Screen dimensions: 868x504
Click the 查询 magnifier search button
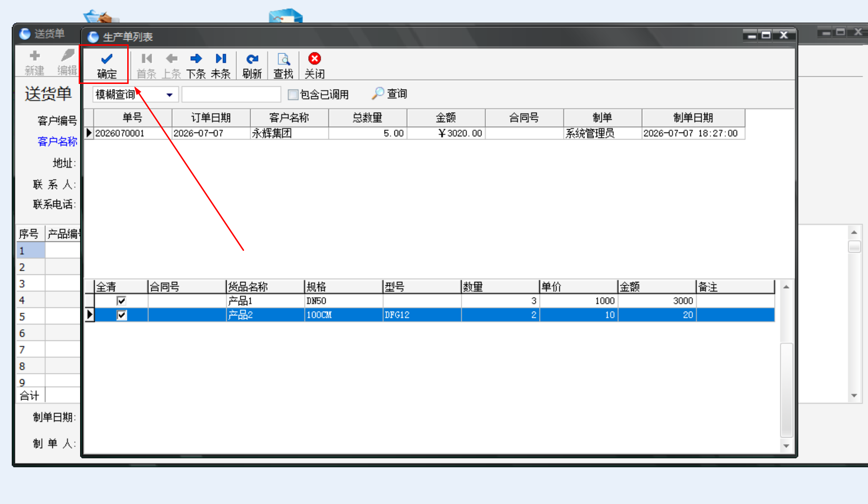[390, 93]
